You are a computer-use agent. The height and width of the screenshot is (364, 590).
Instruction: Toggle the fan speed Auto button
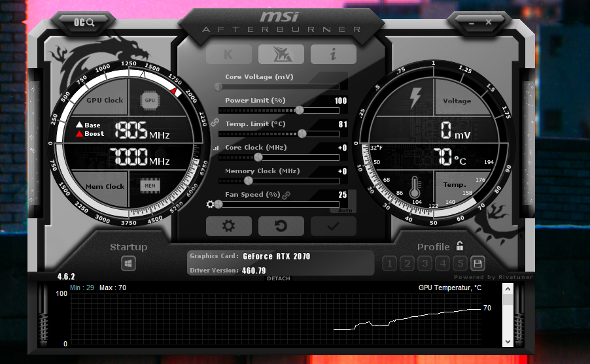345,210
